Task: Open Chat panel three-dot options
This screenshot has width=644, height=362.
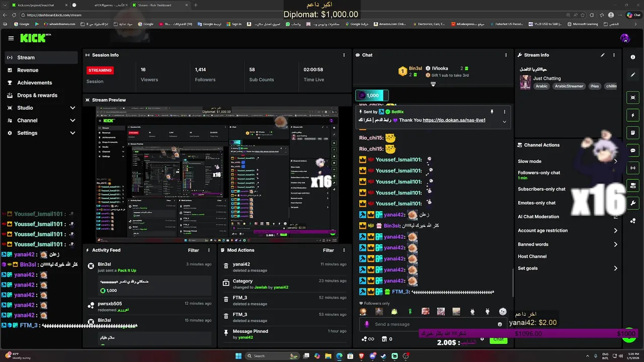Action: pyautogui.click(x=506, y=55)
